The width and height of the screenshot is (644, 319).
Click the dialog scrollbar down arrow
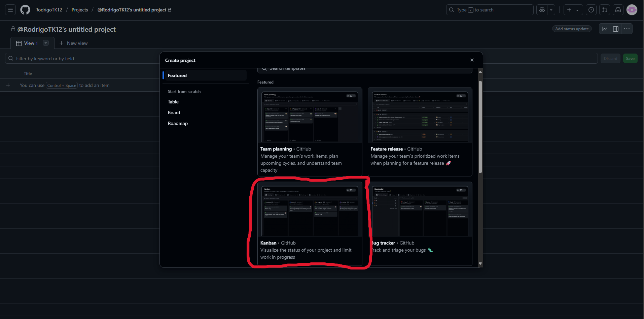click(x=480, y=263)
